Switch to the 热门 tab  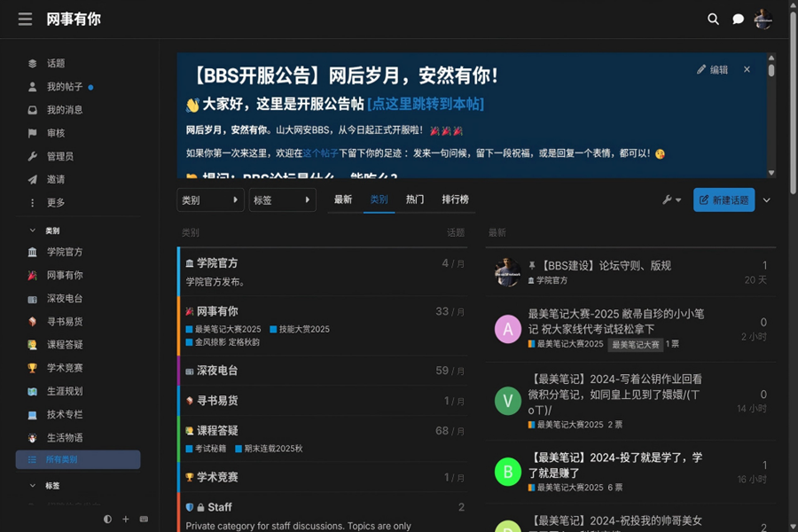click(x=415, y=199)
